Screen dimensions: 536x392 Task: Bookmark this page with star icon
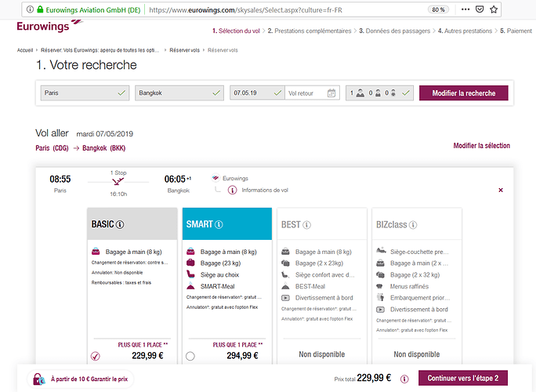coord(494,9)
